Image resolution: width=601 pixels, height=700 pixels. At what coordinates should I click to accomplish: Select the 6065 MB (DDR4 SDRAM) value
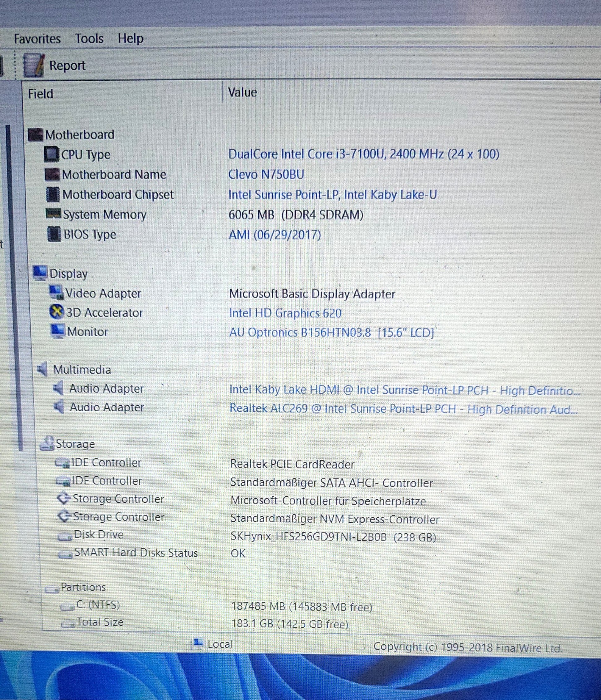click(x=296, y=214)
